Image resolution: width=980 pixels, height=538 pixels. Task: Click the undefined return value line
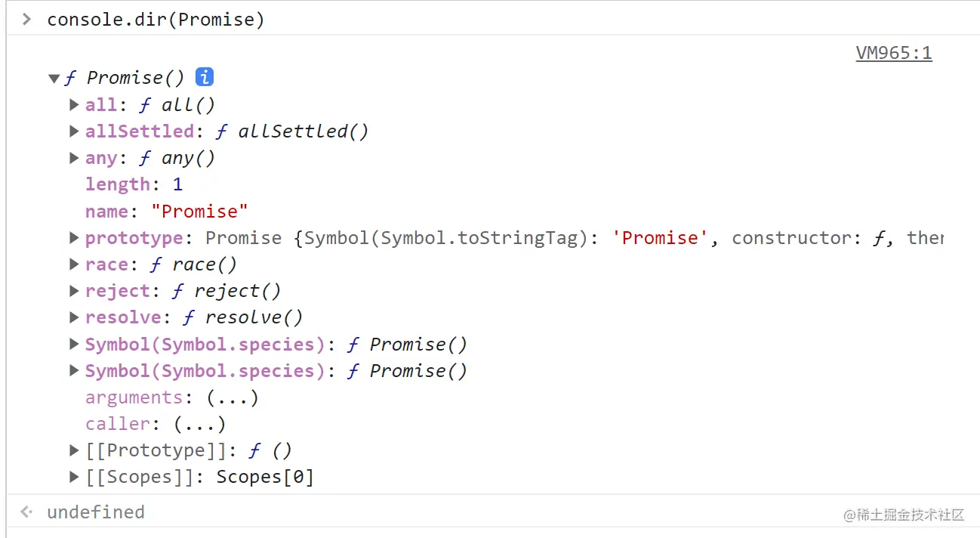point(95,512)
